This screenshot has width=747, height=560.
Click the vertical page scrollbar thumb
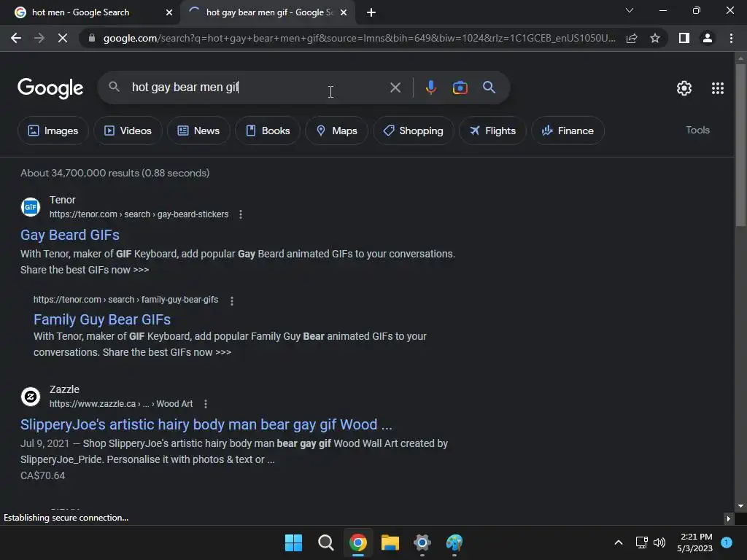[x=740, y=144]
